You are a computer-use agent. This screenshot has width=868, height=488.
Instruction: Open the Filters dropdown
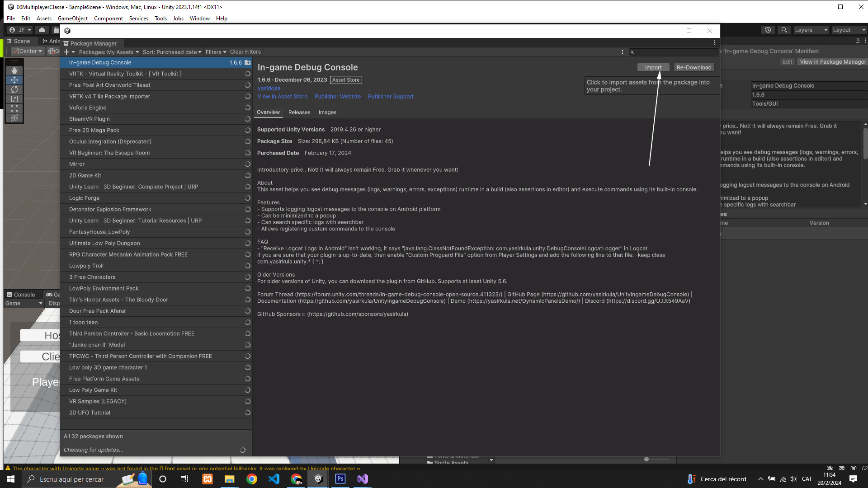point(216,52)
